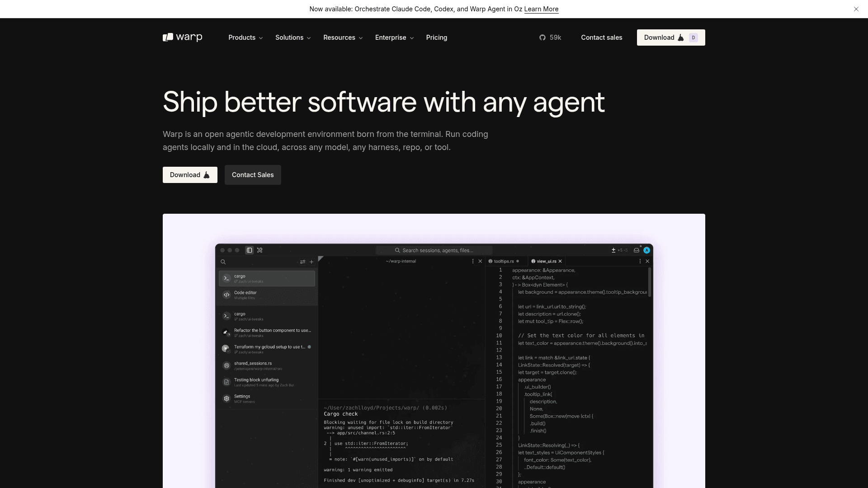Go to the Warp logo homepage link
The width and height of the screenshot is (868, 488).
(x=183, y=38)
